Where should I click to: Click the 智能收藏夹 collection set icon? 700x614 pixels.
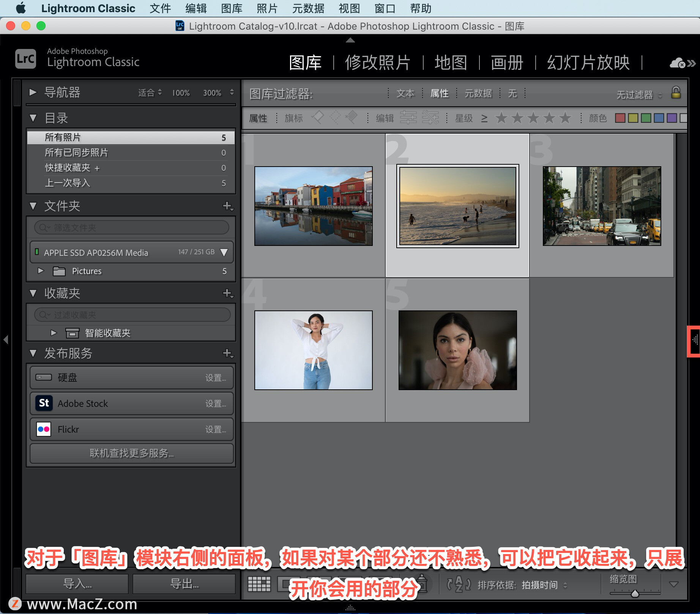click(x=72, y=333)
